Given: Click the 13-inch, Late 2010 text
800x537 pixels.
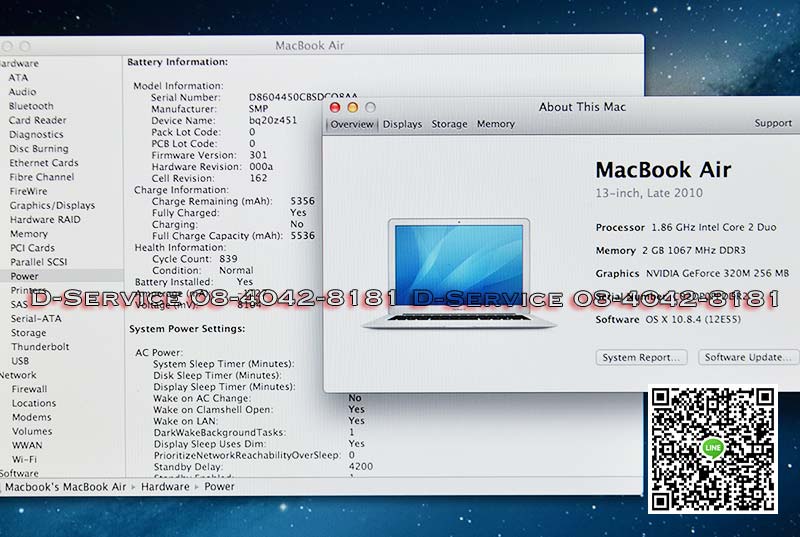Looking at the screenshot, I should (649, 193).
